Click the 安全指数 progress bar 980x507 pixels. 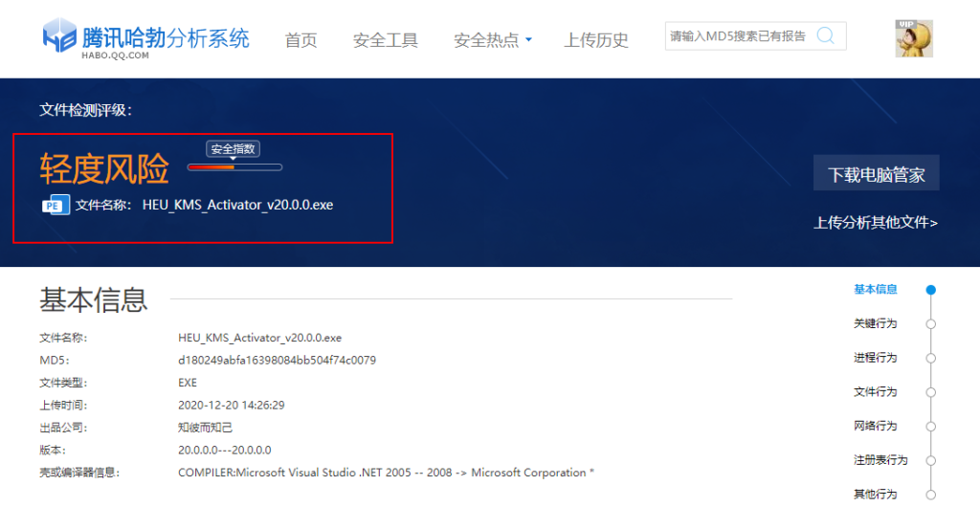235,167
